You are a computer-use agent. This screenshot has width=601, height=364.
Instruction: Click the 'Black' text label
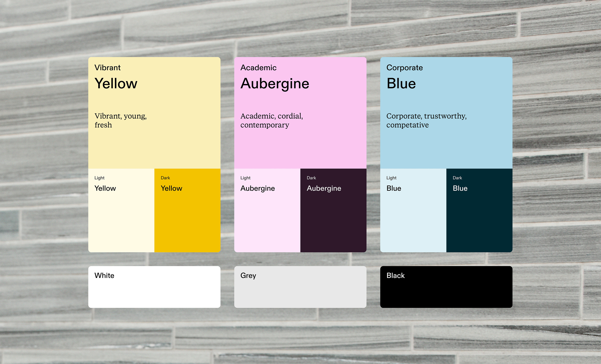tap(395, 276)
